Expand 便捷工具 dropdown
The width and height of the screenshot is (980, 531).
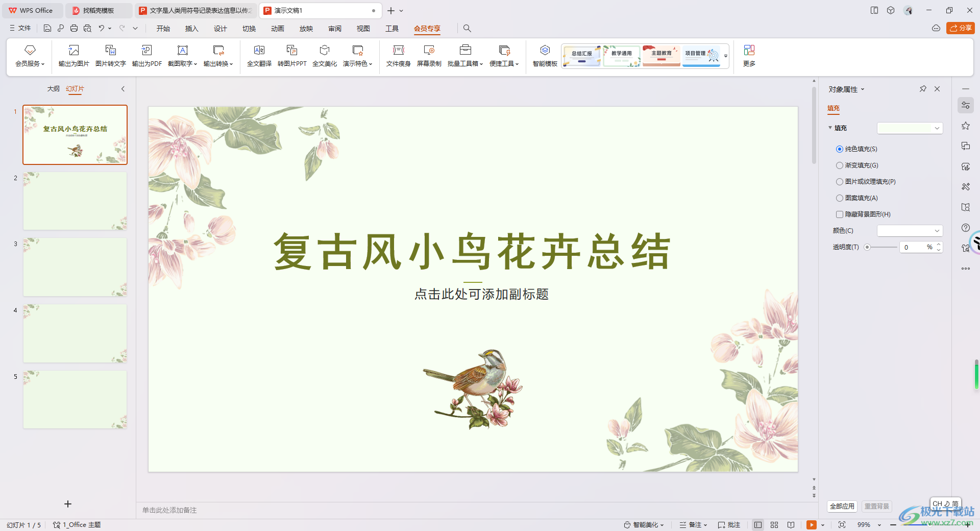[517, 64]
